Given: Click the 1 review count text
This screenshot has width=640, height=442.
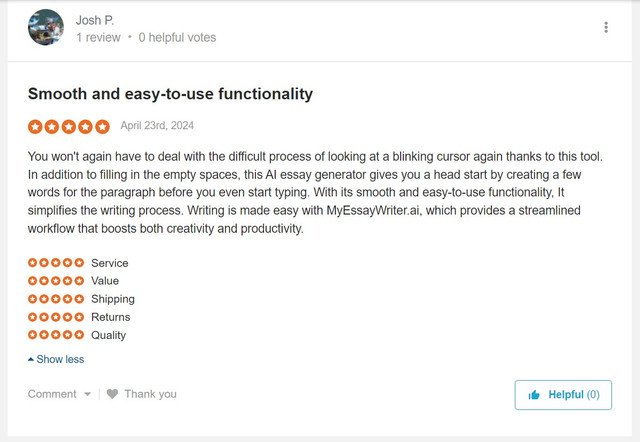Looking at the screenshot, I should 98,38.
